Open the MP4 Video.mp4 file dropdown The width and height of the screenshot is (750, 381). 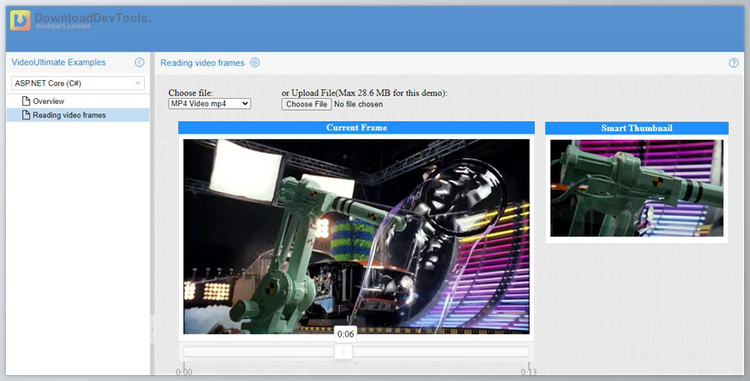click(x=210, y=104)
